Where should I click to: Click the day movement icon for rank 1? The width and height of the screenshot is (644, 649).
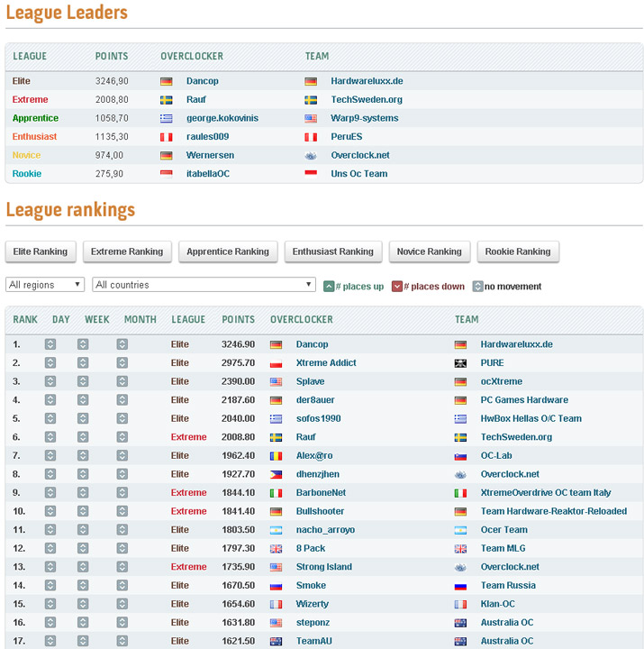[x=50, y=344]
